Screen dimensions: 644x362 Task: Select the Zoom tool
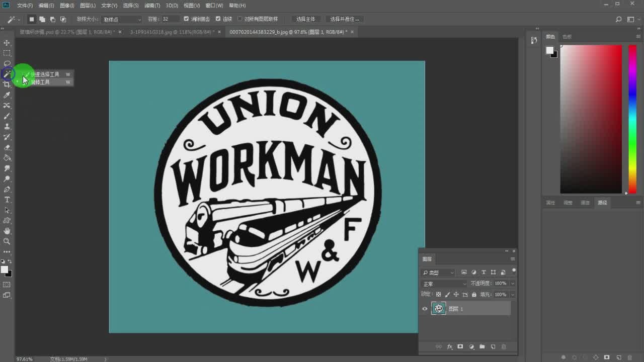click(x=7, y=241)
